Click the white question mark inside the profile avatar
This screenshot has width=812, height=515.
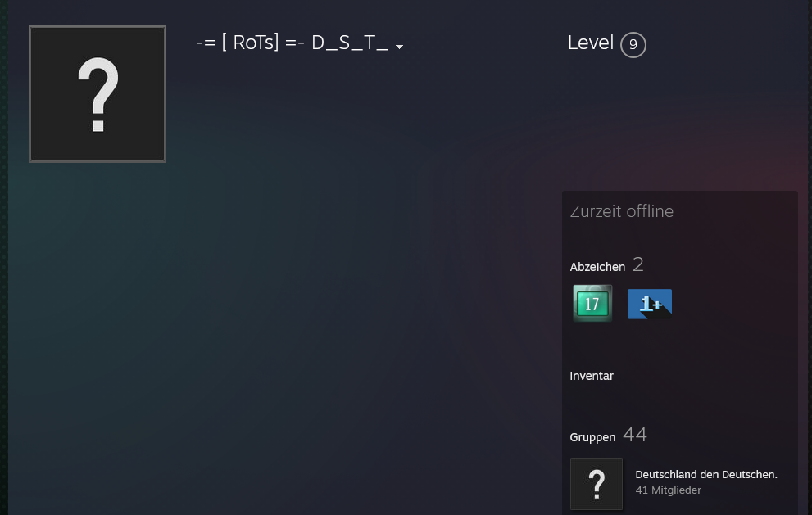point(98,94)
